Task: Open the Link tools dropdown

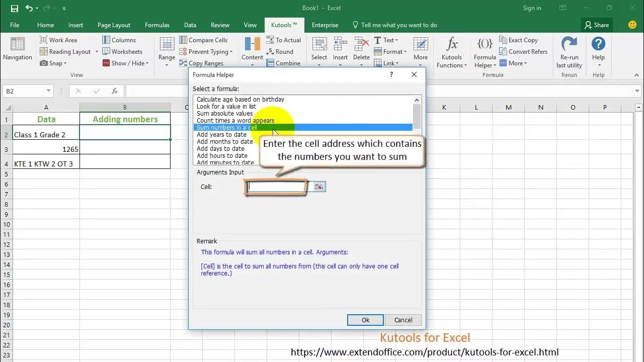Action: tap(386, 63)
